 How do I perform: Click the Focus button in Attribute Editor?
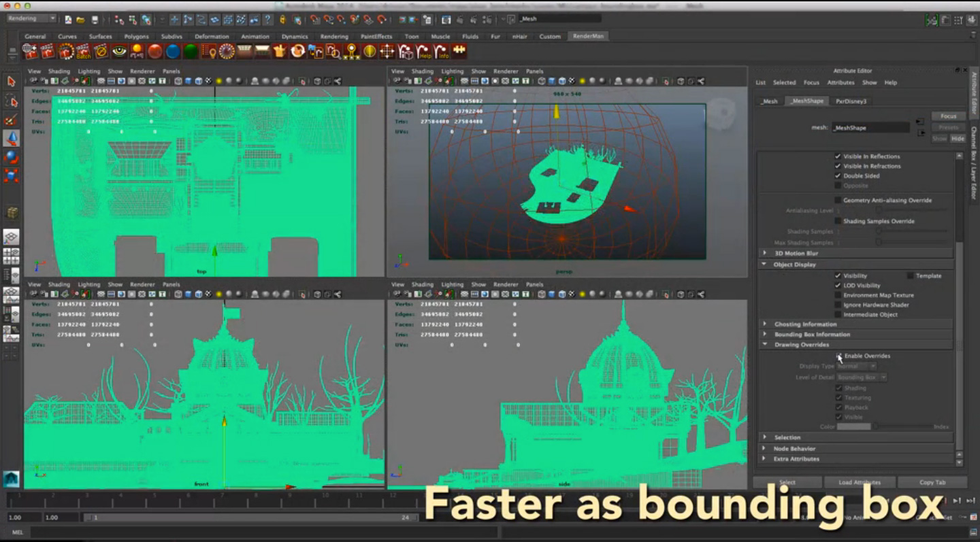click(948, 116)
